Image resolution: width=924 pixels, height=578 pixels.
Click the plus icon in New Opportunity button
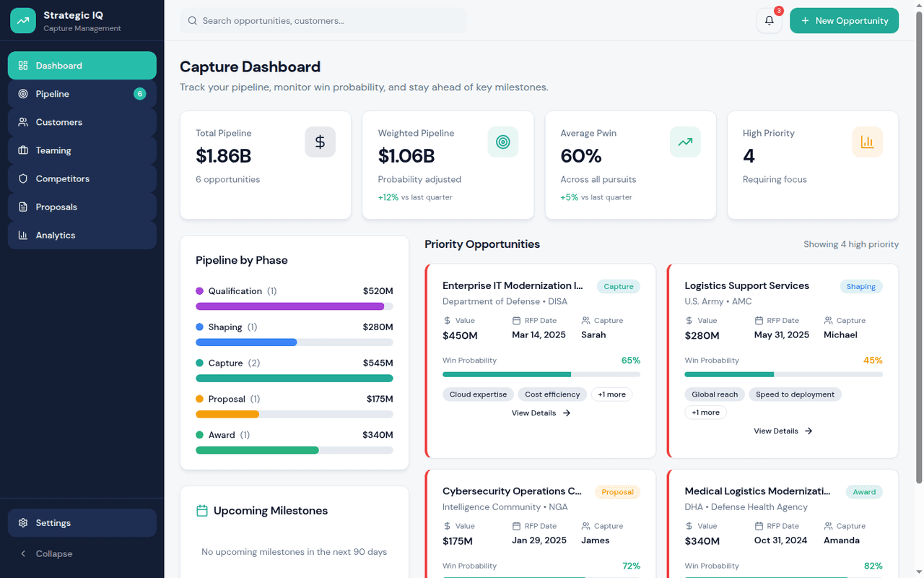point(806,21)
